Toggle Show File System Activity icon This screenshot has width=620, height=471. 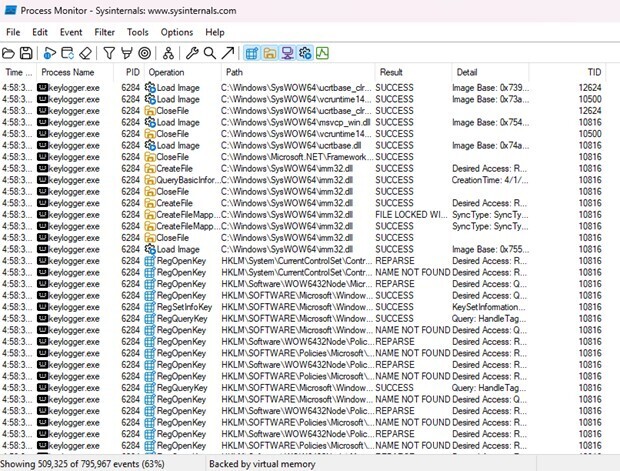pyautogui.click(x=270, y=53)
